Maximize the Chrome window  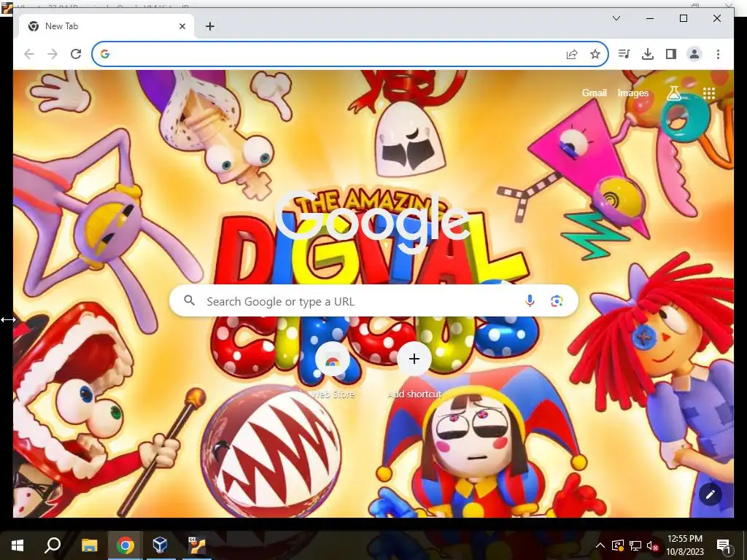(683, 18)
